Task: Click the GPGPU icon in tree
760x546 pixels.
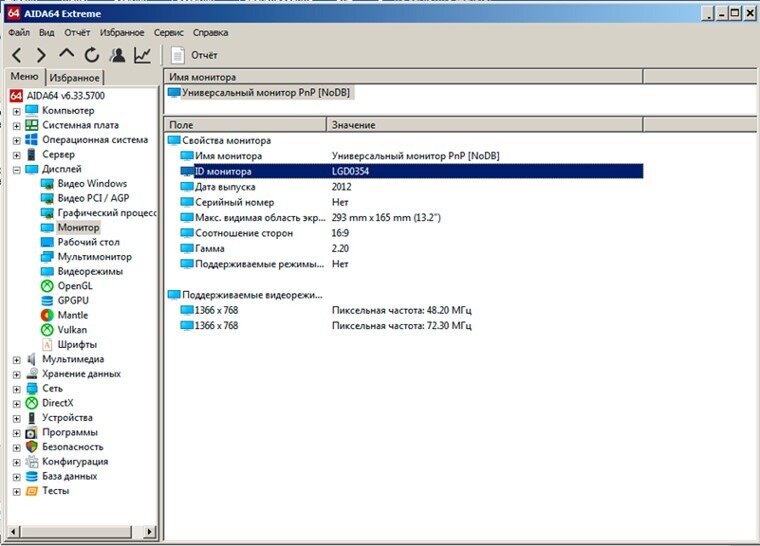Action: coord(47,301)
